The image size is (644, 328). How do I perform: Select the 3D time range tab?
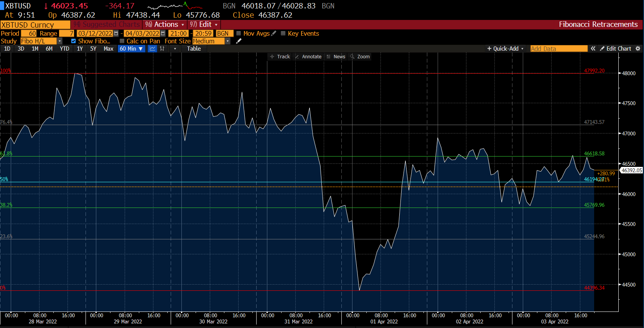[x=21, y=49]
